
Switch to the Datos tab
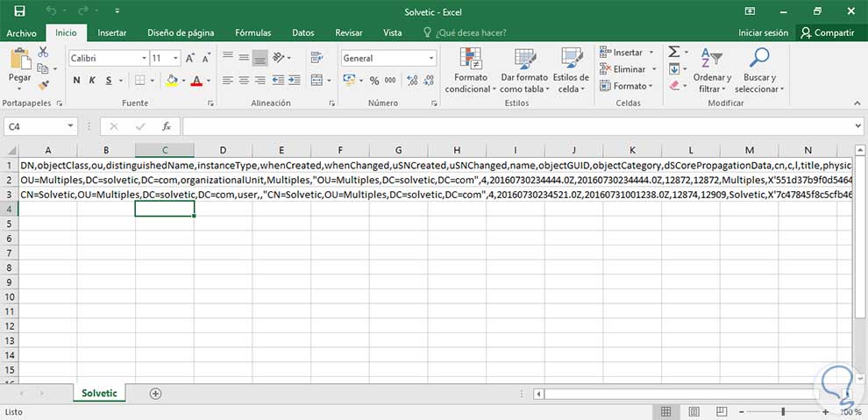click(x=302, y=33)
